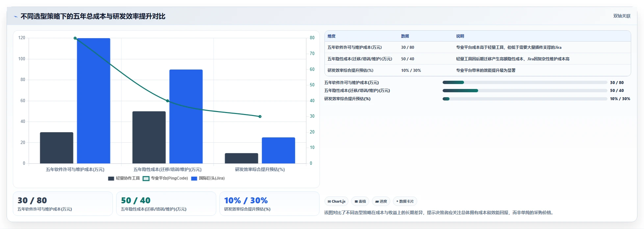This screenshot has width=644, height=229.
Task: Click the blue bar for 研发效率综合提升预估
Action: pyautogui.click(x=278, y=150)
